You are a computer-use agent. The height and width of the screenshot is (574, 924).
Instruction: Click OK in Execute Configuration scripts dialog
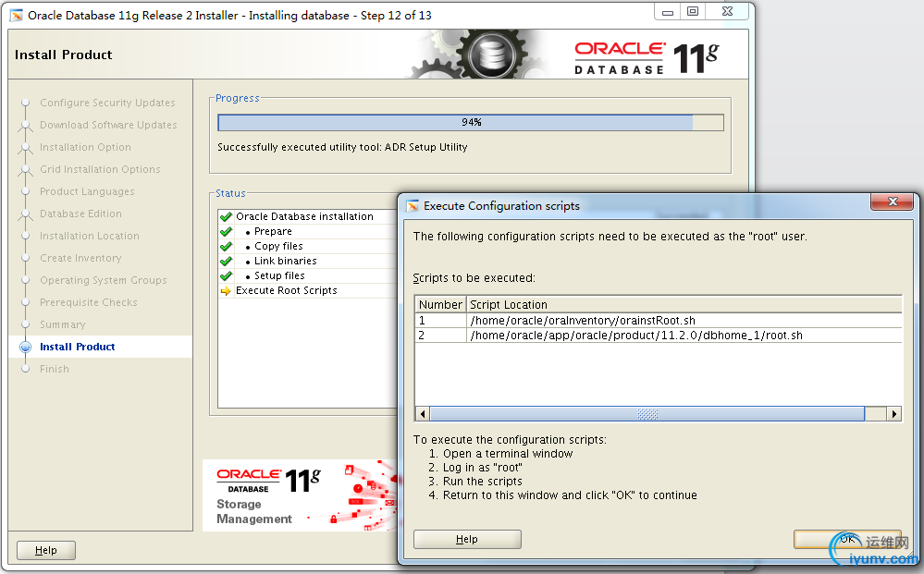tap(847, 539)
